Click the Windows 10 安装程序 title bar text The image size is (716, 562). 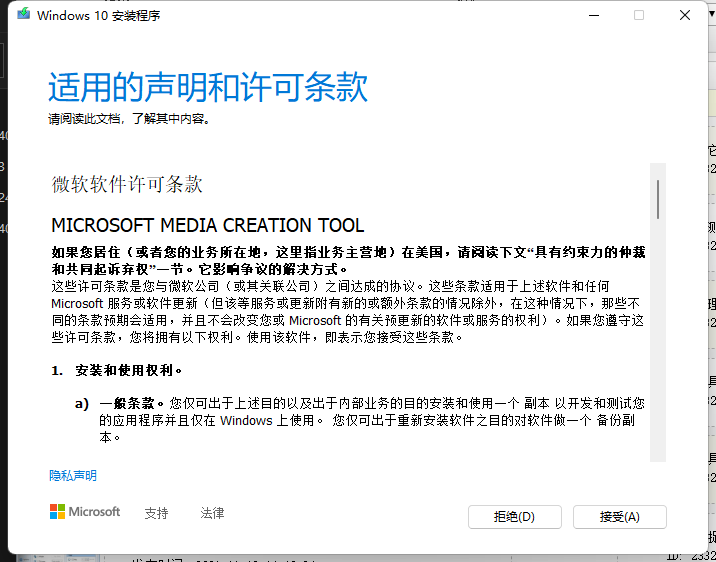[98, 16]
